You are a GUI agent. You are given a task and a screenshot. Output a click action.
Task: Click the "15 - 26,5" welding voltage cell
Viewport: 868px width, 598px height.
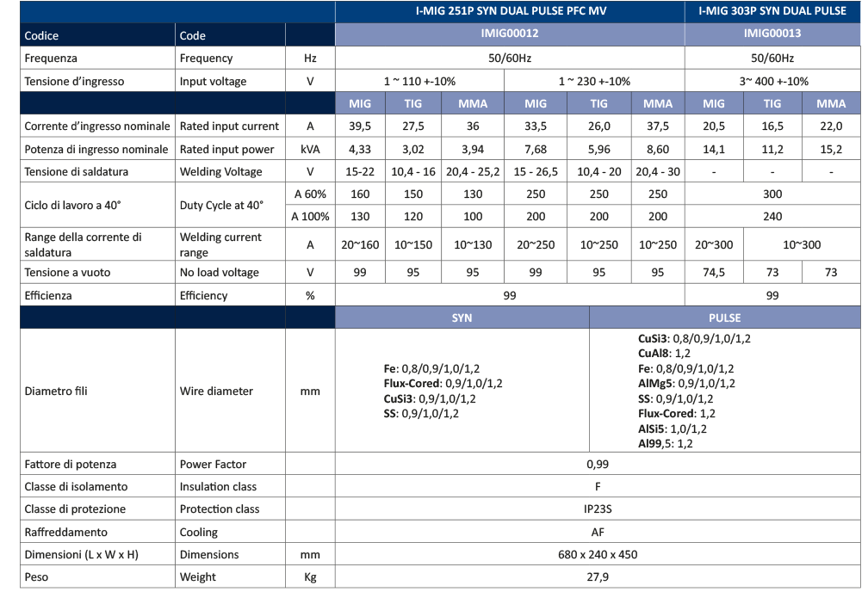(x=536, y=171)
